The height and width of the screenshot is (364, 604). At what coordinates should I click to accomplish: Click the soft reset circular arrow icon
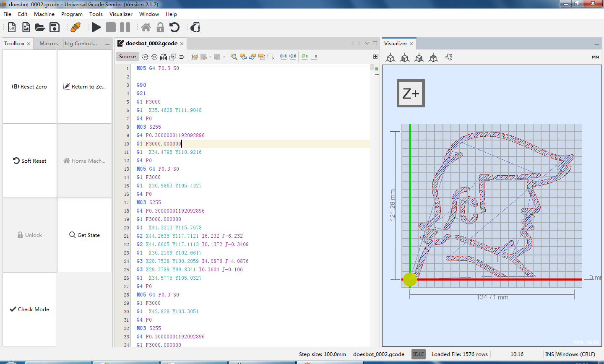(x=174, y=28)
